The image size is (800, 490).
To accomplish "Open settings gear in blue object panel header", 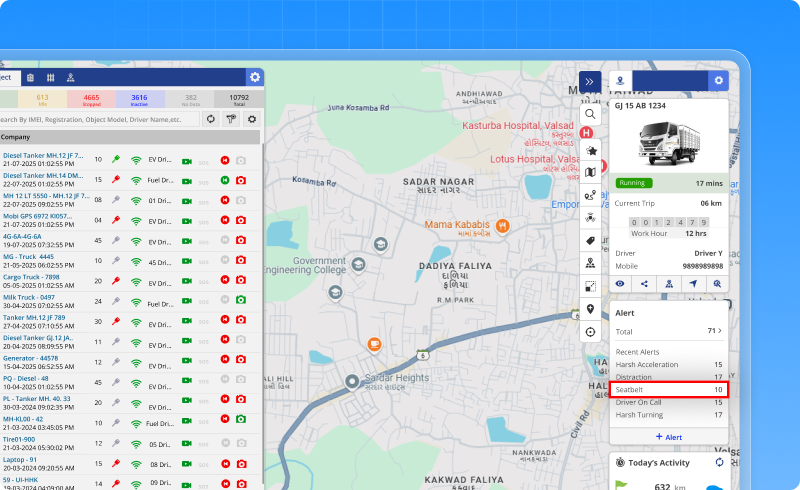I will (255, 77).
